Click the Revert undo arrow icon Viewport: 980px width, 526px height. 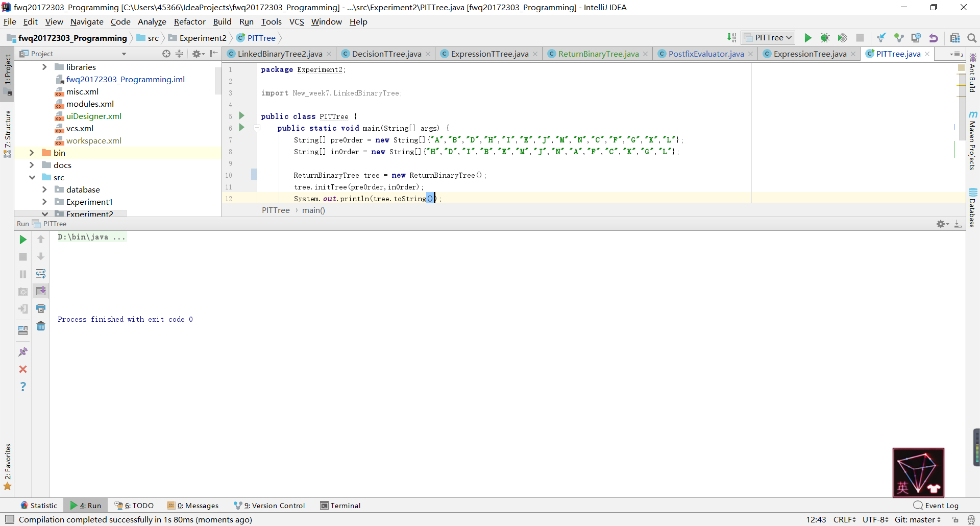pyautogui.click(x=934, y=38)
